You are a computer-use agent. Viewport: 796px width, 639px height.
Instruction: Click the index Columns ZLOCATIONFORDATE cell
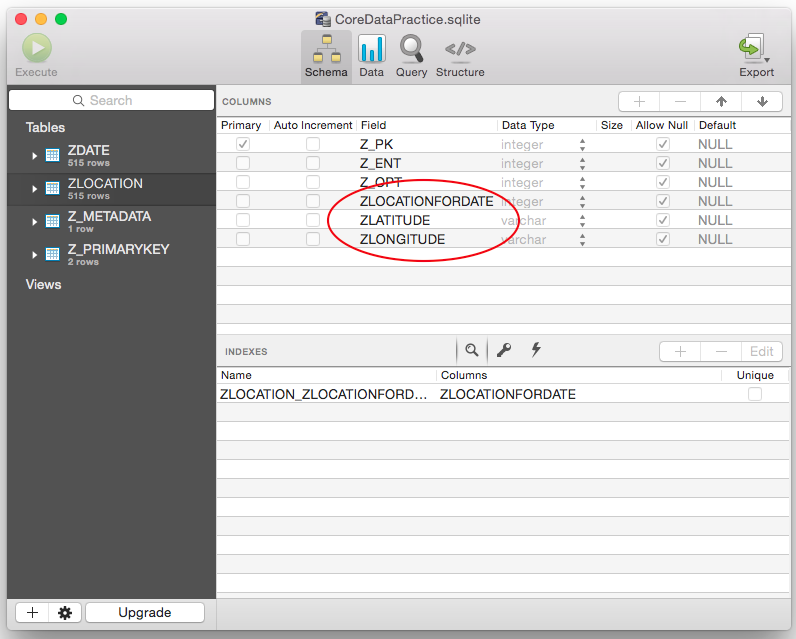click(x=508, y=394)
